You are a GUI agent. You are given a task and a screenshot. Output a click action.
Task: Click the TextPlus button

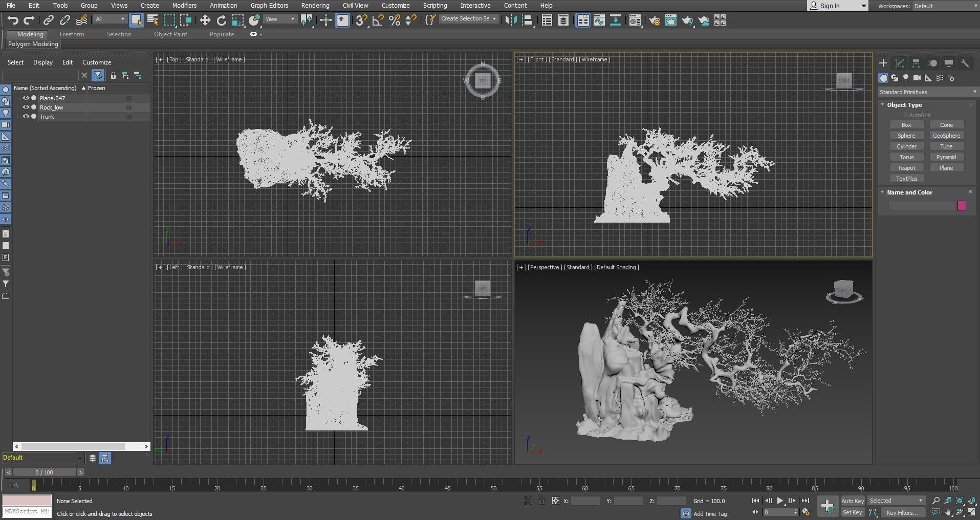tap(906, 179)
